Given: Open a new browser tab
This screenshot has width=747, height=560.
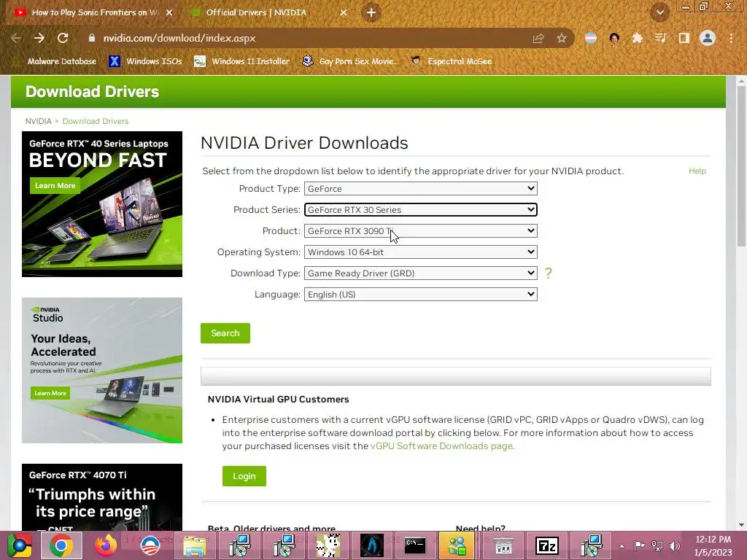Looking at the screenshot, I should [371, 12].
